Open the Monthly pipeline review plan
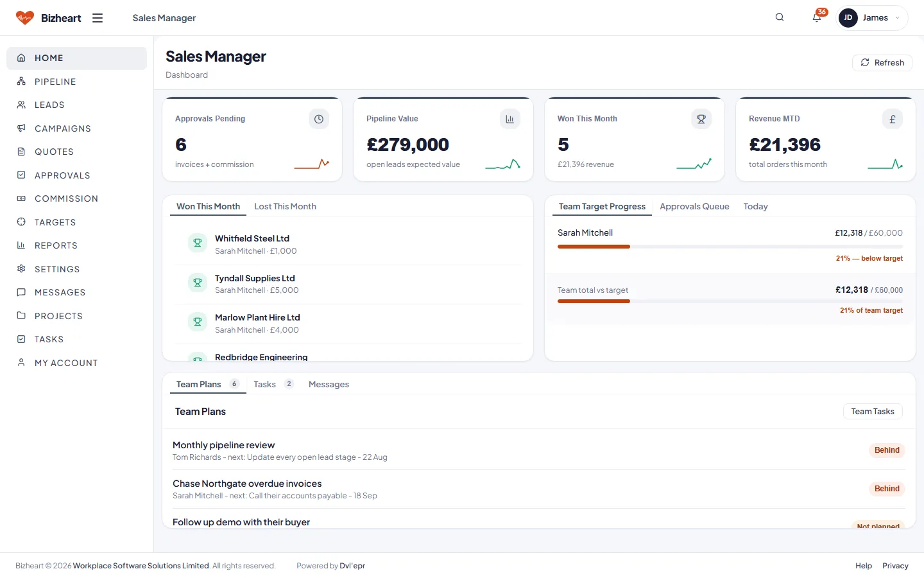This screenshot has height=578, width=924. pyautogui.click(x=538, y=450)
